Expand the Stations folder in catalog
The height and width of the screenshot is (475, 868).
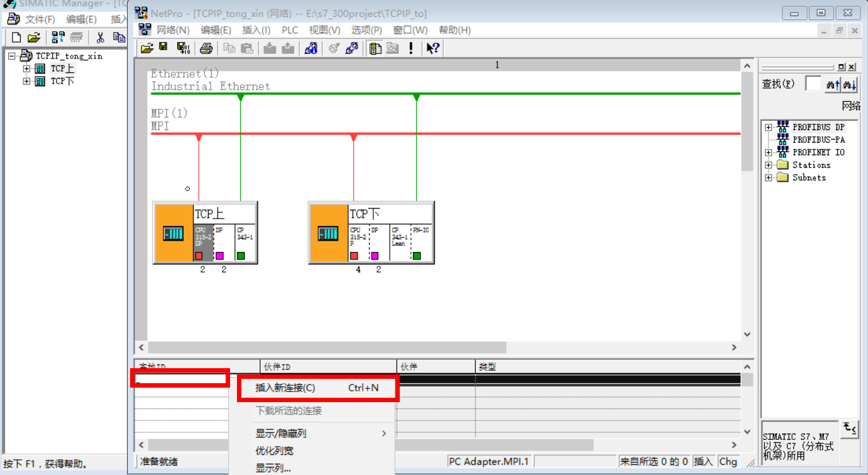768,165
